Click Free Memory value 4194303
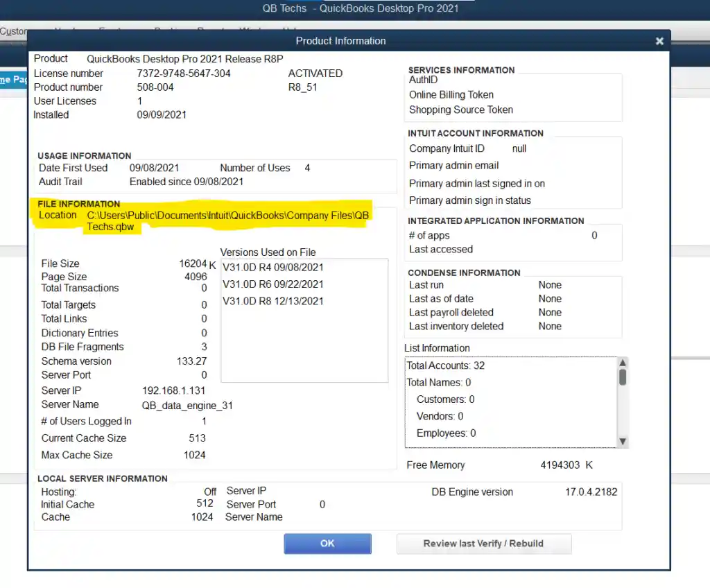Viewport: 710px width, 588px height. click(560, 465)
